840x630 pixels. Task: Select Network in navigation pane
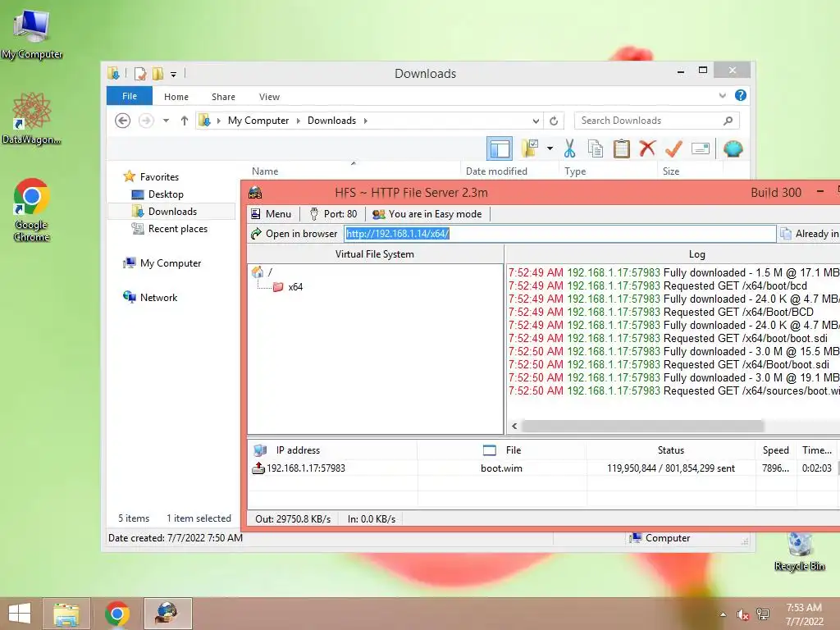pos(158,297)
